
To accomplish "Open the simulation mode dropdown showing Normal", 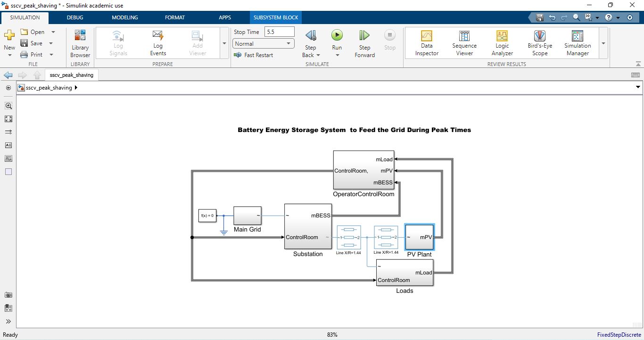I will tap(263, 43).
